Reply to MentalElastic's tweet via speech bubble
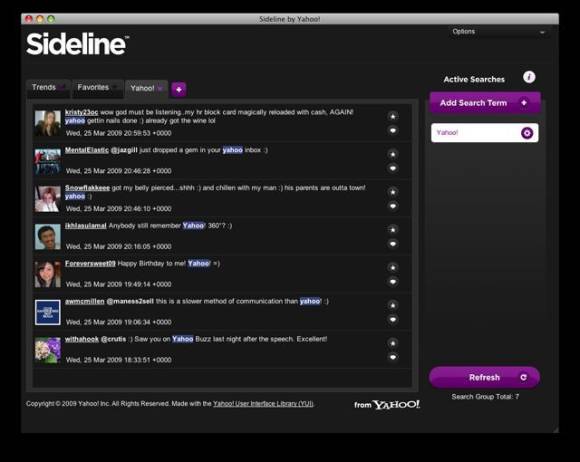This screenshot has width=580, height=462. [393, 168]
